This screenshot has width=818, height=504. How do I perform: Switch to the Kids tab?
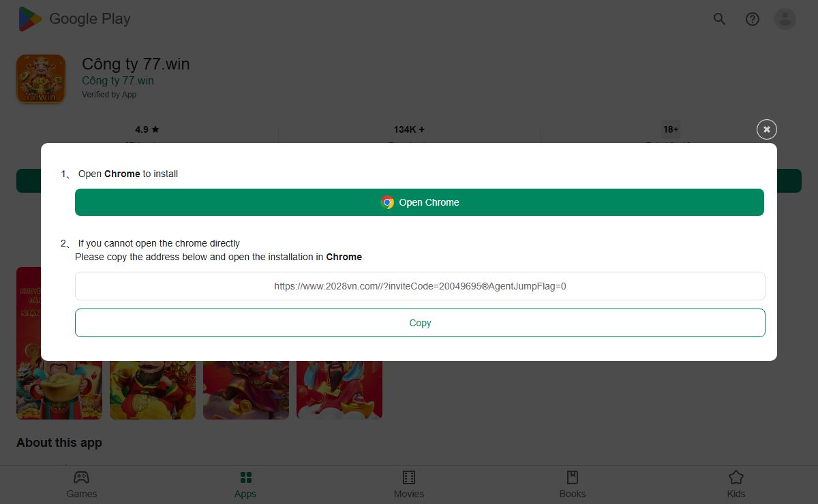tap(736, 484)
